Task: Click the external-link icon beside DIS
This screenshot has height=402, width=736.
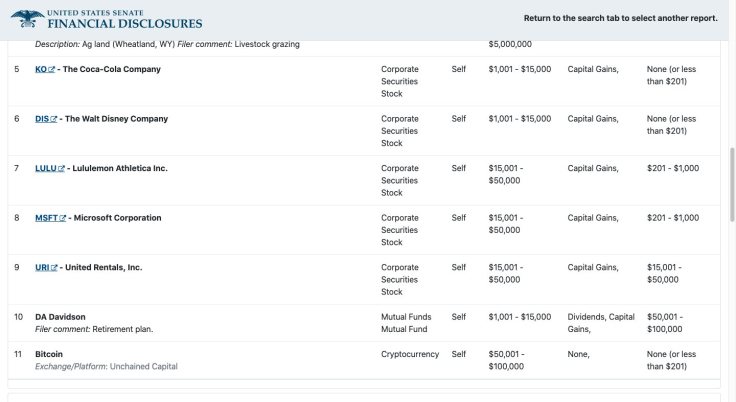Action: click(54, 119)
